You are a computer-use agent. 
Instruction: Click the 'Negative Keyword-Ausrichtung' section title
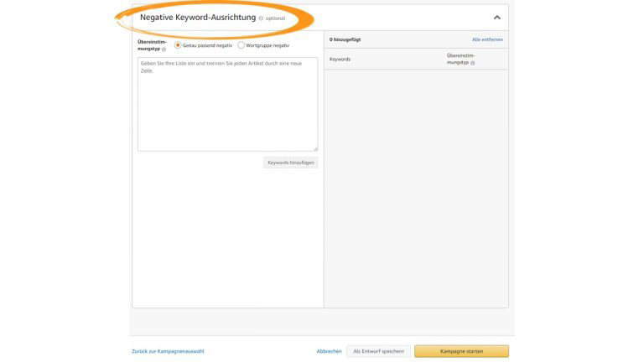(197, 17)
